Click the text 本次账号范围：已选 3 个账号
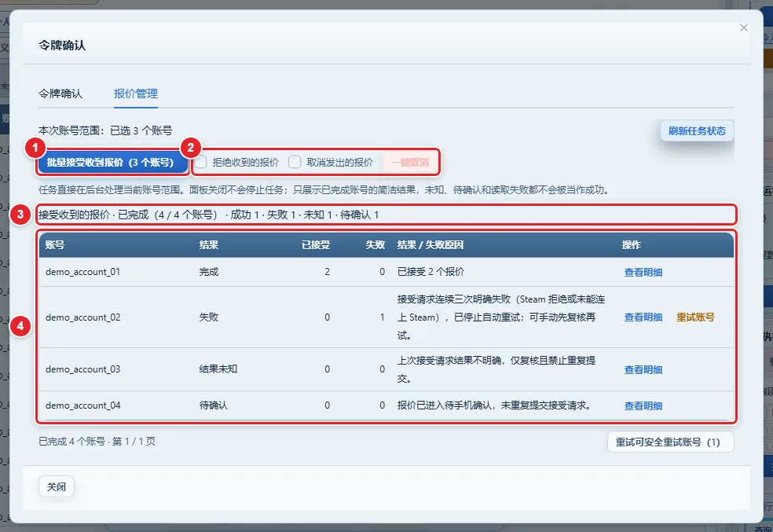 pos(105,130)
